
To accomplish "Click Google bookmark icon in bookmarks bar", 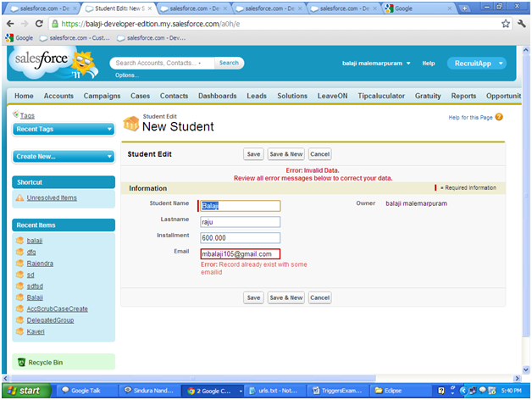I will (x=9, y=37).
